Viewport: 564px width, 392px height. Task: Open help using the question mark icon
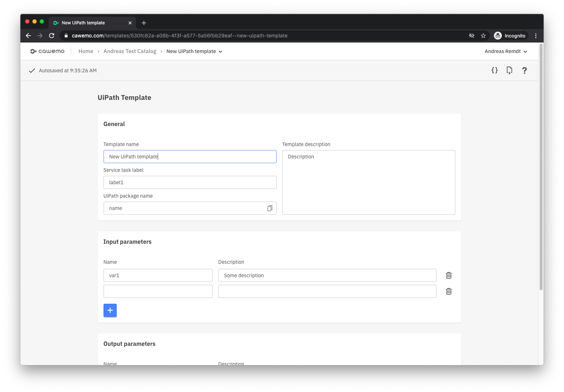point(524,70)
